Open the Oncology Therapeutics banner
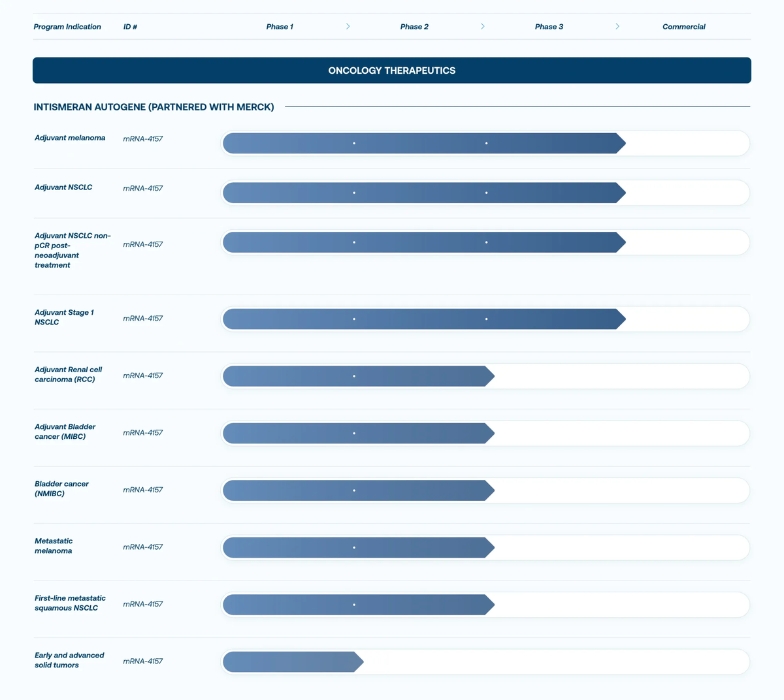 point(392,71)
